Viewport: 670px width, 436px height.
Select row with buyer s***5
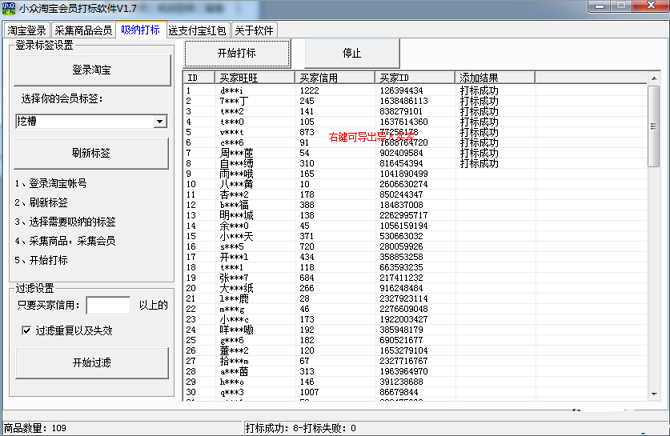click(415, 247)
